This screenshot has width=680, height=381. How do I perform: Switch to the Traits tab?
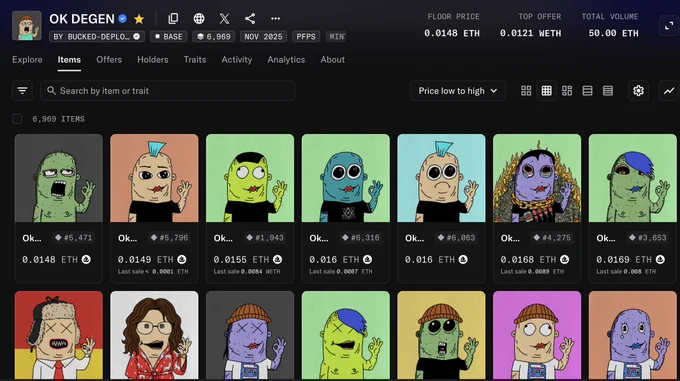click(195, 60)
